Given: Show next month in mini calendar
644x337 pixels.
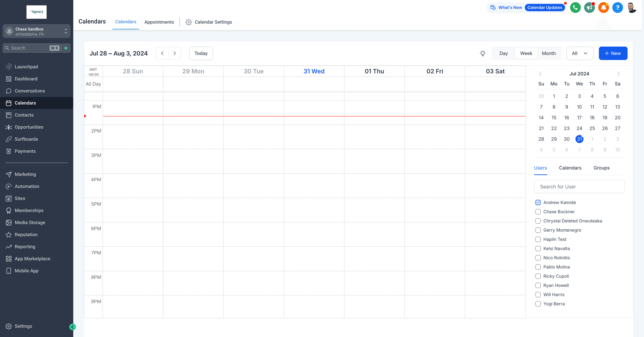Looking at the screenshot, I should (x=619, y=74).
